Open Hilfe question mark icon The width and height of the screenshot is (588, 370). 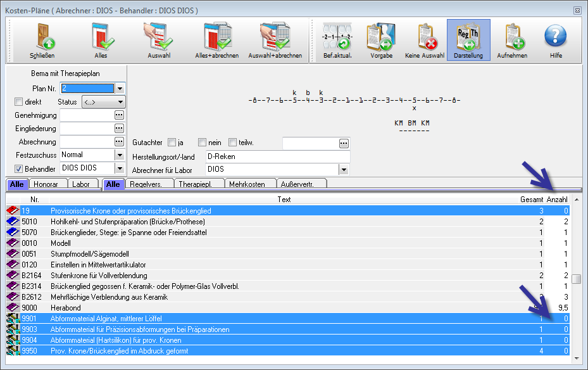click(x=555, y=37)
